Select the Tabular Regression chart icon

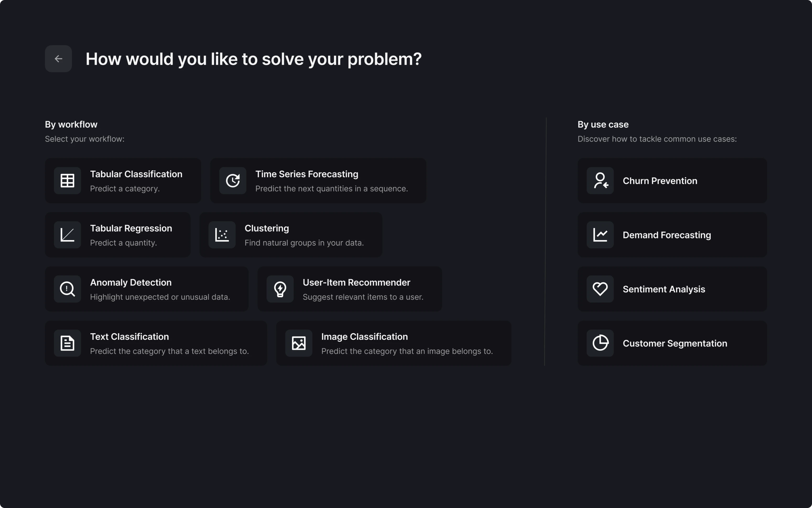67,235
